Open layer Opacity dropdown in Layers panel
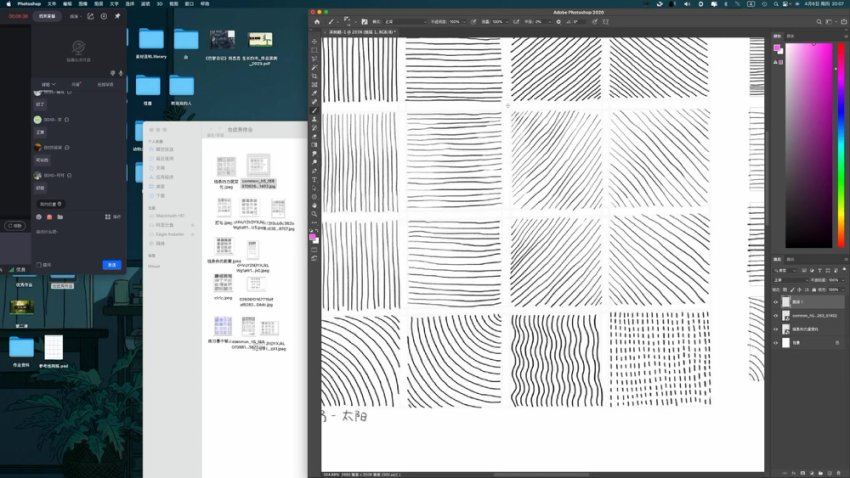This screenshot has width=850, height=478. (843, 280)
